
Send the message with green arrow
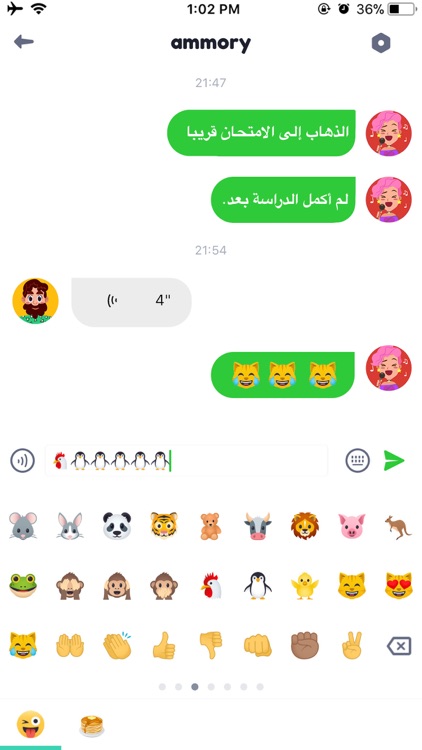(394, 461)
